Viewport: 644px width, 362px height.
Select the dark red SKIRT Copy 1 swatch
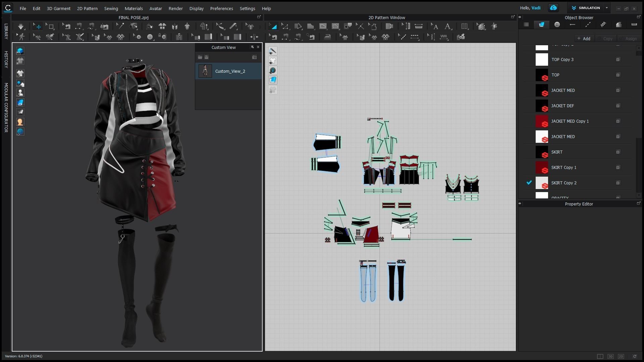tap(542, 167)
